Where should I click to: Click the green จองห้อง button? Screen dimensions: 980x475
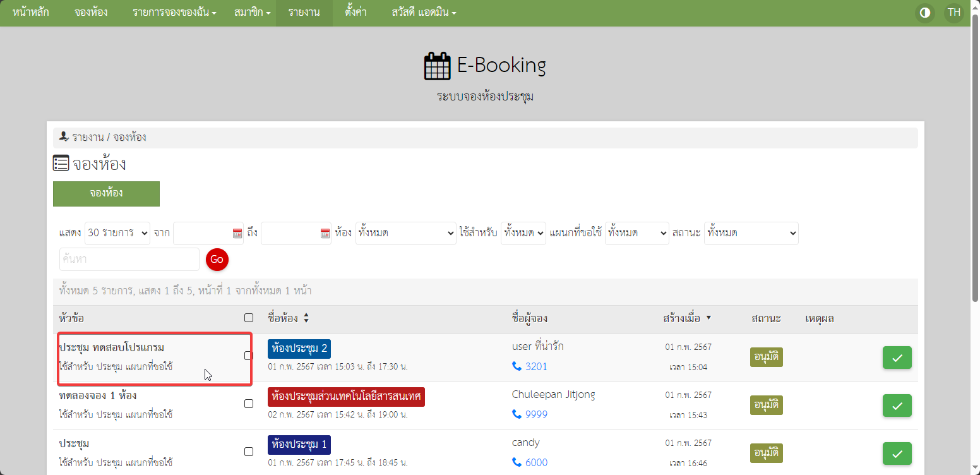(x=106, y=194)
